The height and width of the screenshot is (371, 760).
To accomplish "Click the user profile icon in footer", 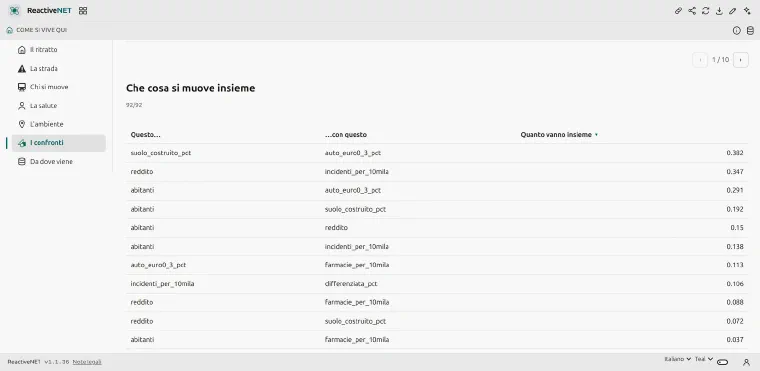I will tap(746, 362).
